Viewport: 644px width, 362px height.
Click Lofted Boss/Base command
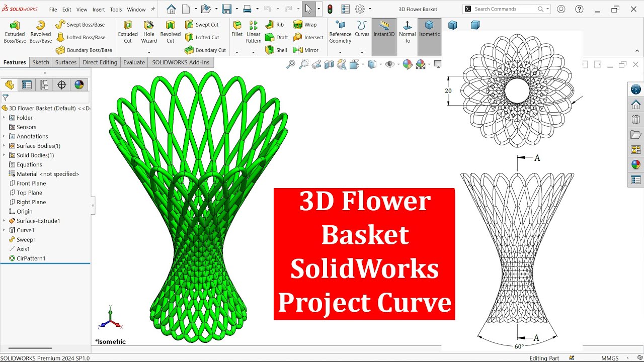[x=80, y=37]
